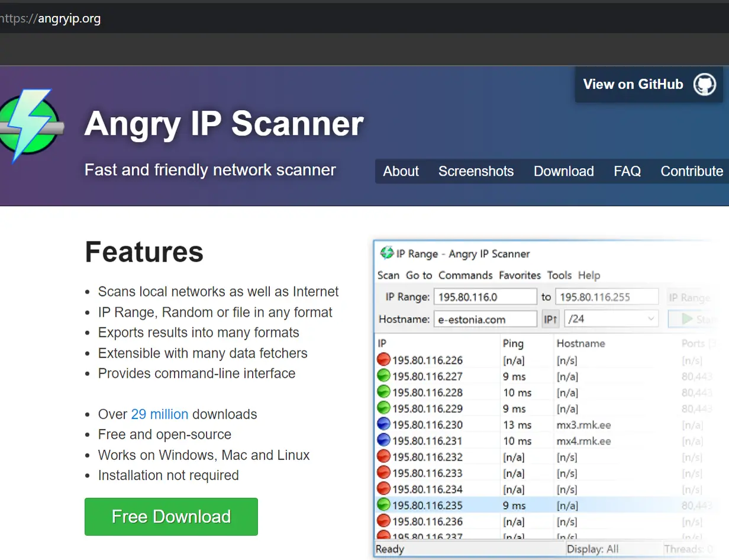
Task: Click View on GitHub link
Action: coord(633,85)
